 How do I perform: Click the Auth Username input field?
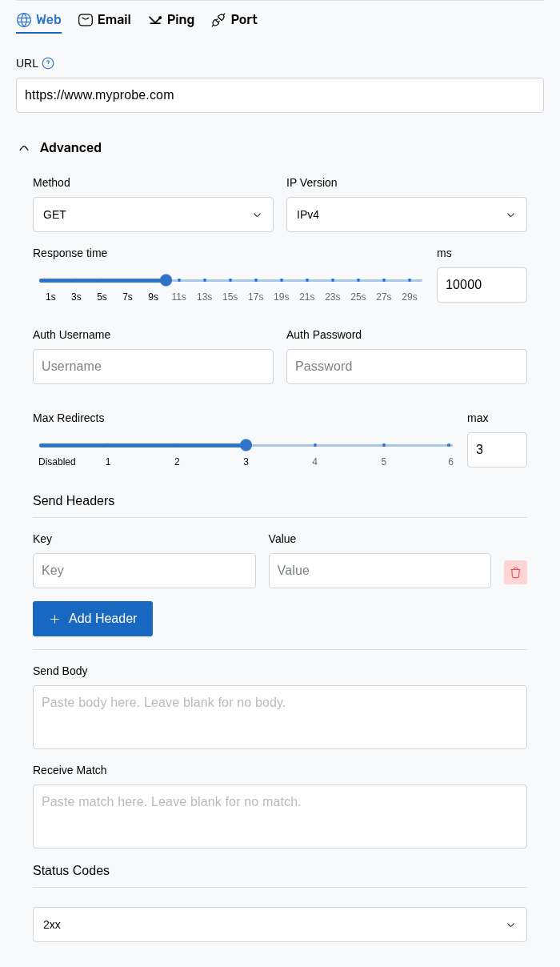click(x=153, y=367)
